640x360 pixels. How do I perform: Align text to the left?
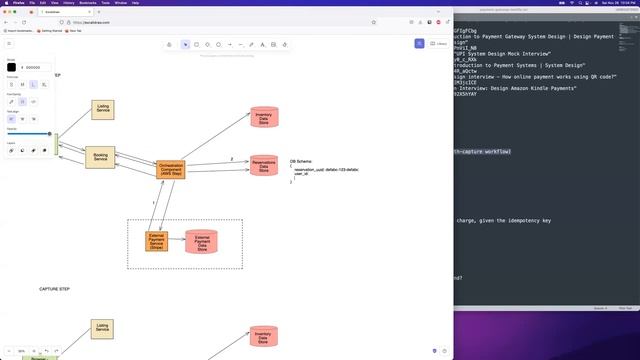click(11, 119)
